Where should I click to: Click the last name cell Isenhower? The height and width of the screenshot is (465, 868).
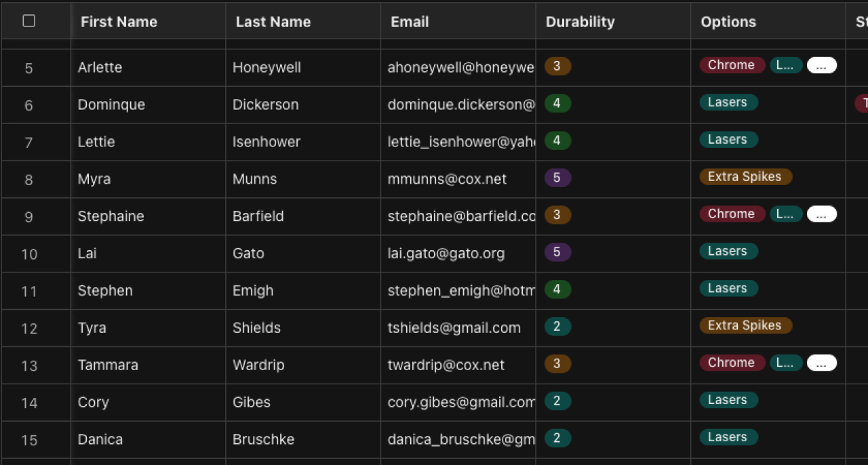tap(267, 142)
